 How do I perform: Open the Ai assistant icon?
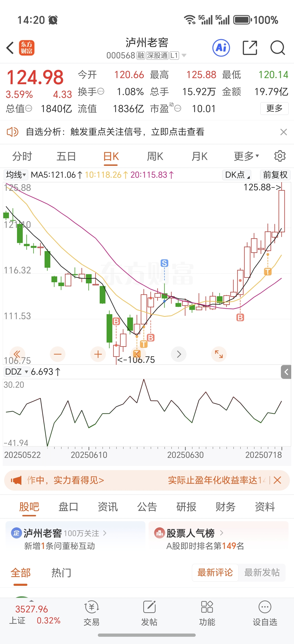click(x=221, y=48)
